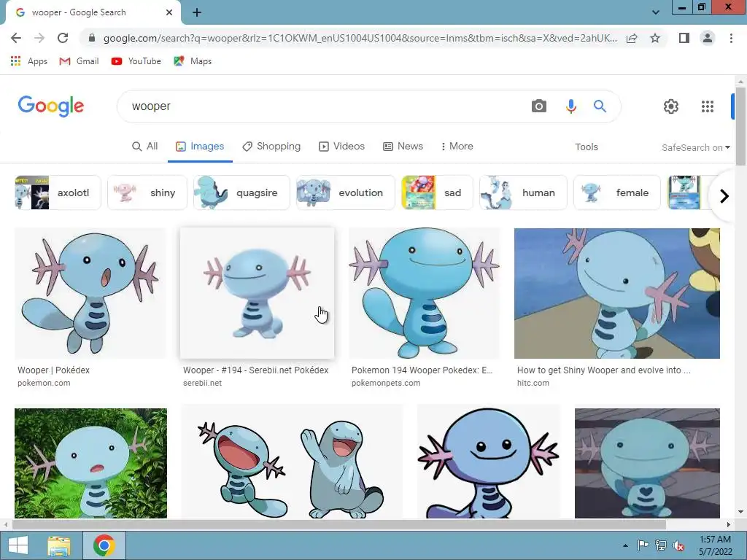Switch to the Shopping tab
Viewport: 747px width, 560px height.
click(271, 146)
